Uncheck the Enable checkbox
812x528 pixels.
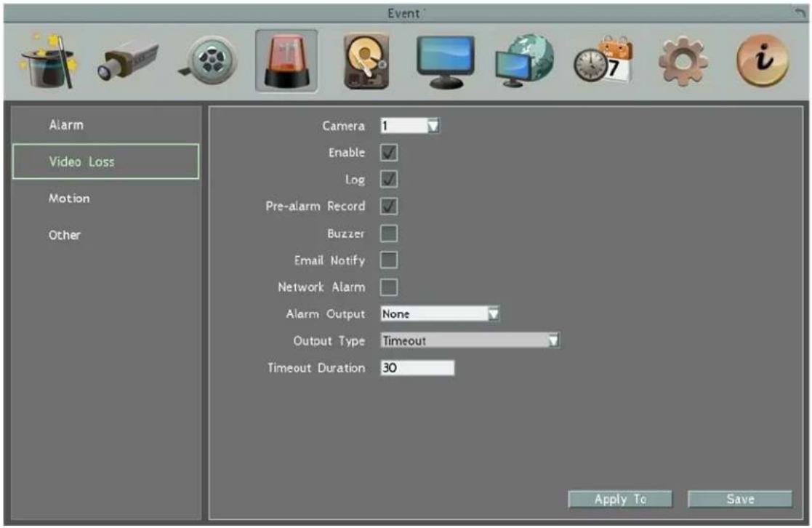pos(389,152)
